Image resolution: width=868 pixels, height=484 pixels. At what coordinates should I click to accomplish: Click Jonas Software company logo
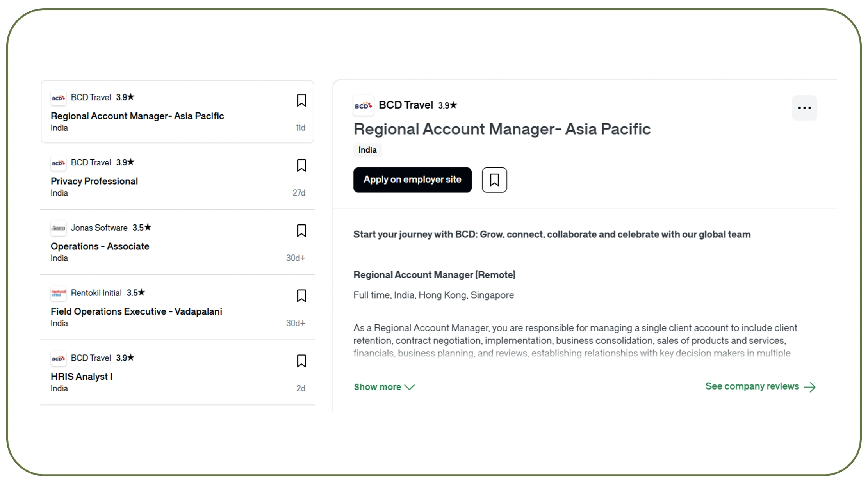pyautogui.click(x=58, y=228)
